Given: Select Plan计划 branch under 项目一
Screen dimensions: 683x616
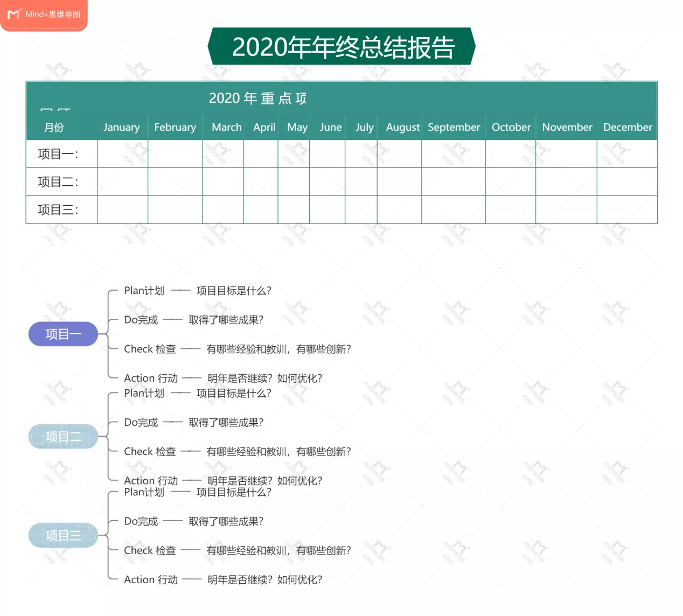Looking at the screenshot, I should [144, 291].
